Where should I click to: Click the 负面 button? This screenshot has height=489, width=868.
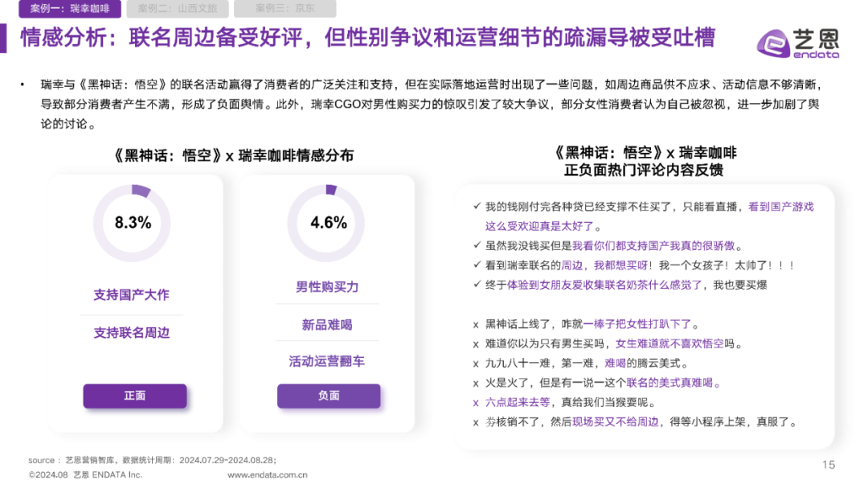(329, 396)
